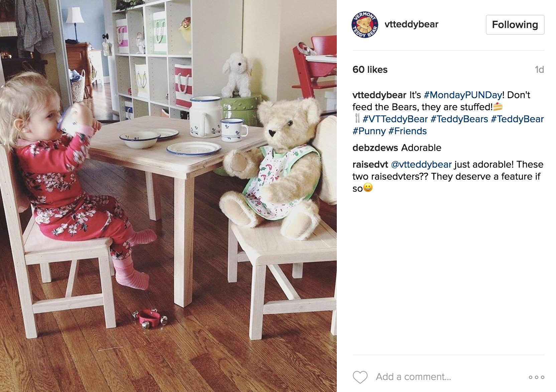
Task: Open the #VTTeddyBear hashtag
Action: point(395,119)
